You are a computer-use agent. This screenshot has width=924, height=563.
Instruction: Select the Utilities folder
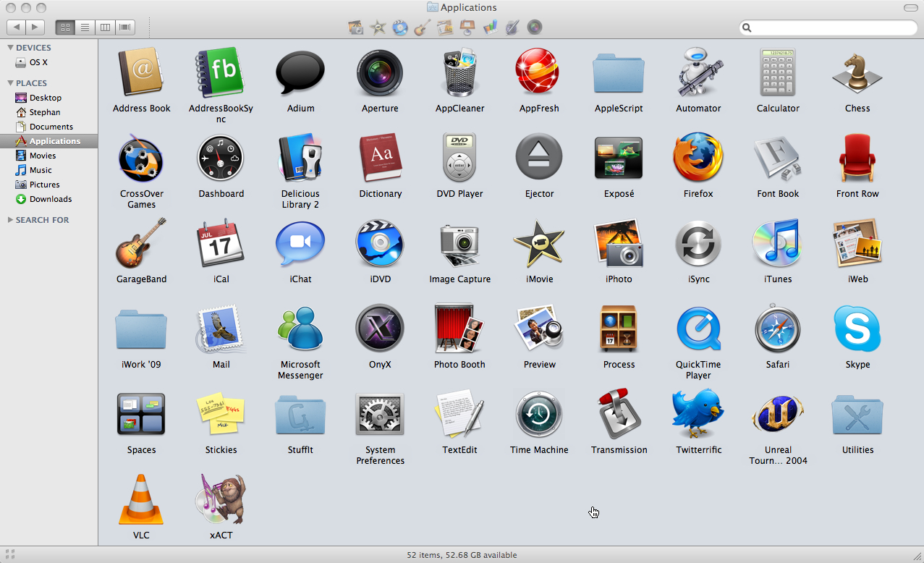coord(857,414)
